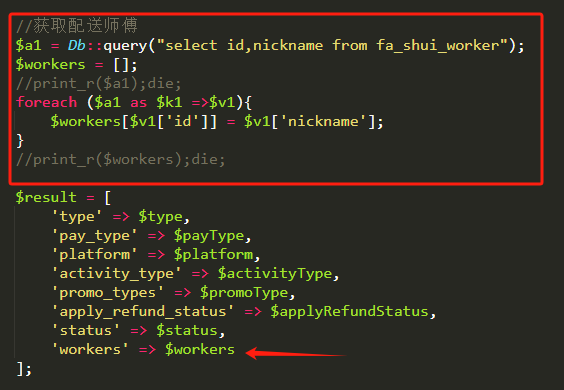Viewport: 564px width, 390px height.
Task: Click the $applyRefundStatus variable
Action: click(x=349, y=312)
